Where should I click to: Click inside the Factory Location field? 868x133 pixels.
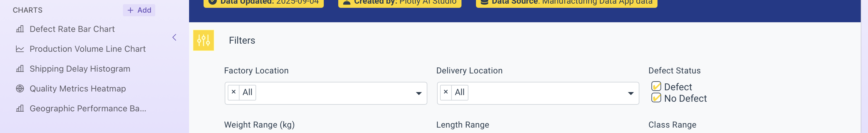[x=334, y=93]
